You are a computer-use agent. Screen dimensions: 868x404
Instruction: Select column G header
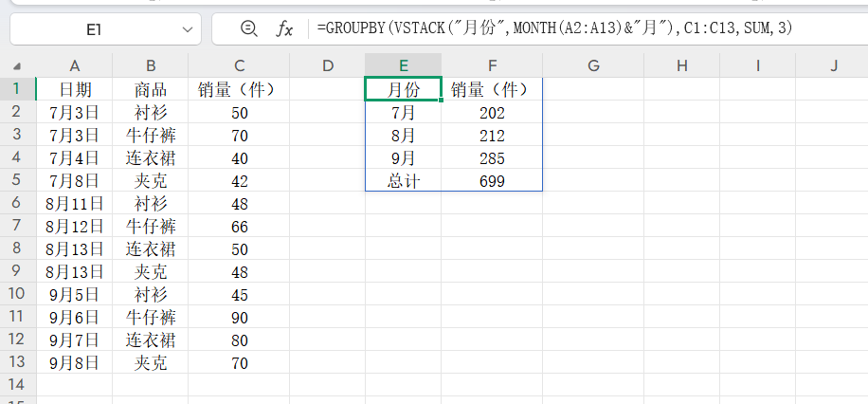593,65
